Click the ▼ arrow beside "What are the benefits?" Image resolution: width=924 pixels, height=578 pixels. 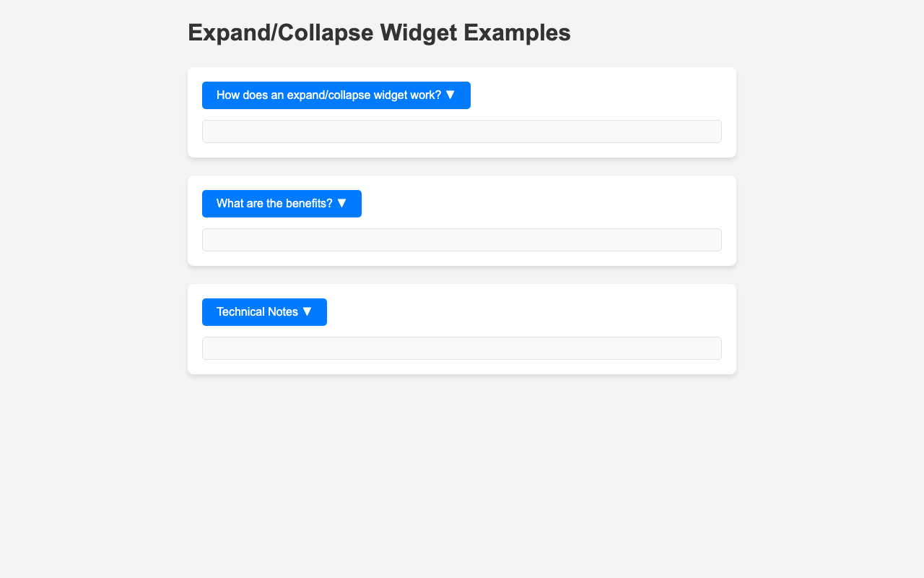click(x=342, y=203)
